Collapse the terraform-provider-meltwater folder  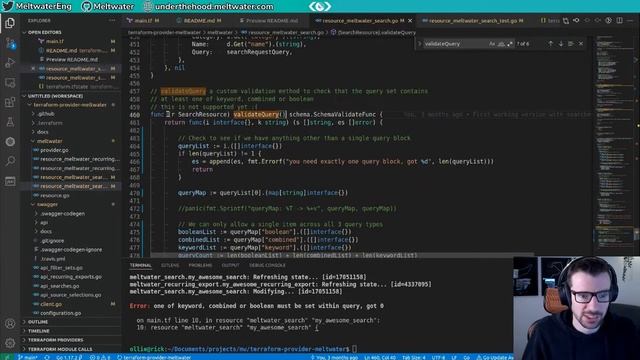point(70,105)
